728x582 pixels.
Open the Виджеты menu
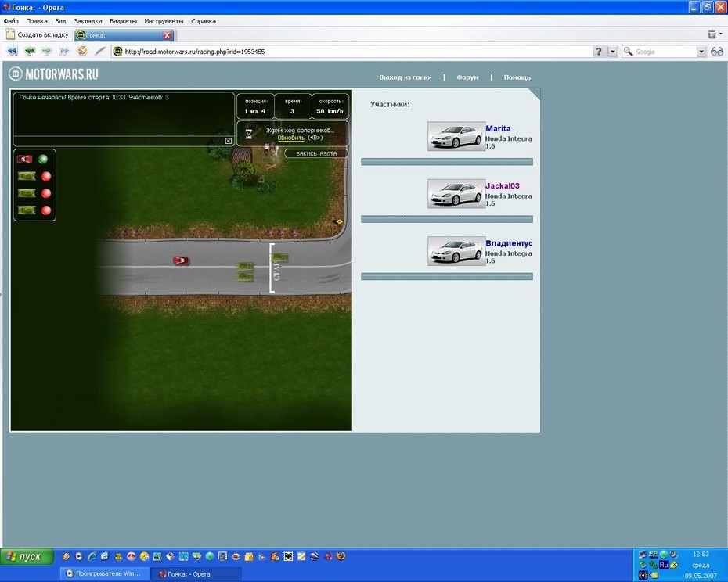[x=123, y=21]
